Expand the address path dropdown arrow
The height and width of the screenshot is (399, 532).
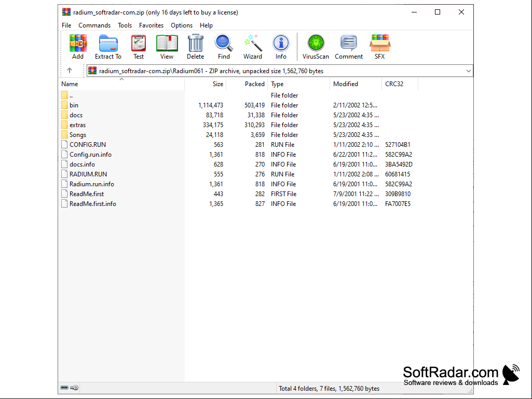coord(468,71)
